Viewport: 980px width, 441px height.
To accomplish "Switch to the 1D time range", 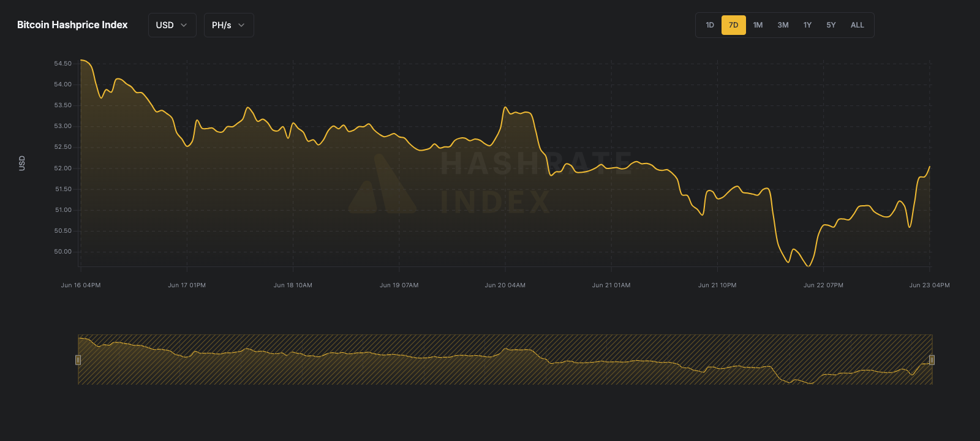I will tap(710, 25).
